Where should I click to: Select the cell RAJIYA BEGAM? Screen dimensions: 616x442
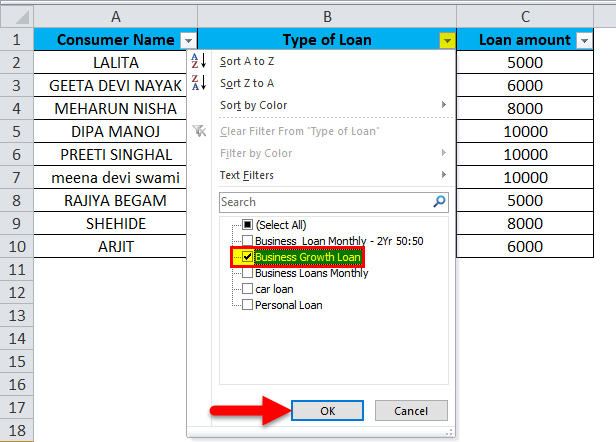[110, 200]
